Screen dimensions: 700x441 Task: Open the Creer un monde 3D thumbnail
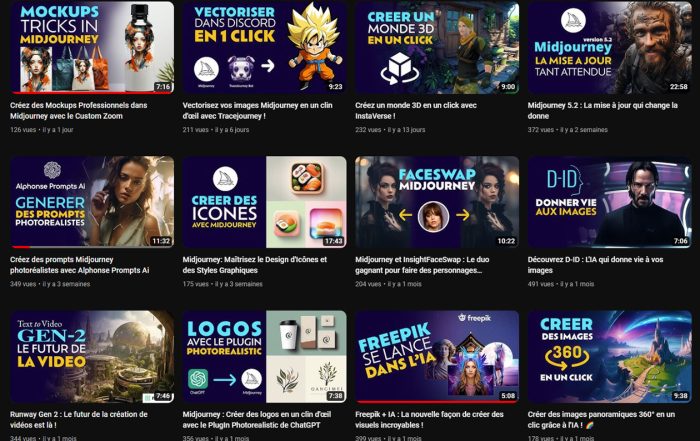[437, 47]
